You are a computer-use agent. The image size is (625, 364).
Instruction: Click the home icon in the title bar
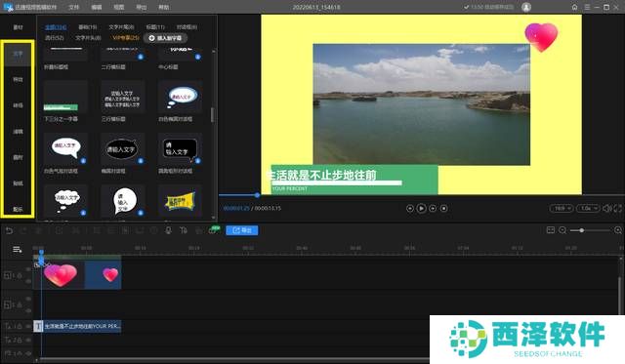(x=574, y=7)
